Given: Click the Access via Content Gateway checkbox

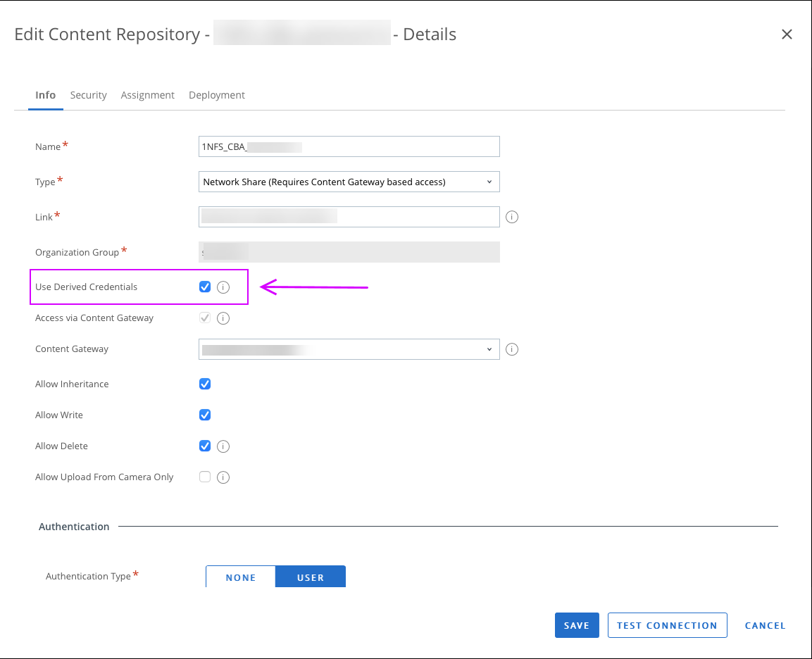Looking at the screenshot, I should [x=205, y=318].
